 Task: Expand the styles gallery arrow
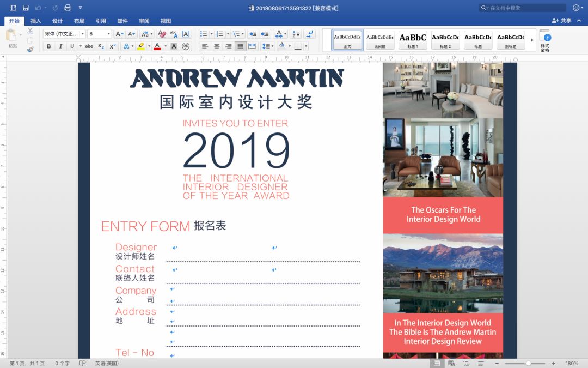click(532, 40)
